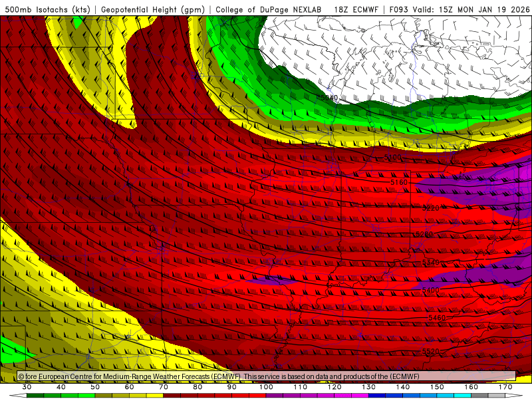Click 'Valid: 15Z MON JAN 19 2026' text
Image resolution: width=532 pixels, height=399 pixels.
[x=471, y=10]
